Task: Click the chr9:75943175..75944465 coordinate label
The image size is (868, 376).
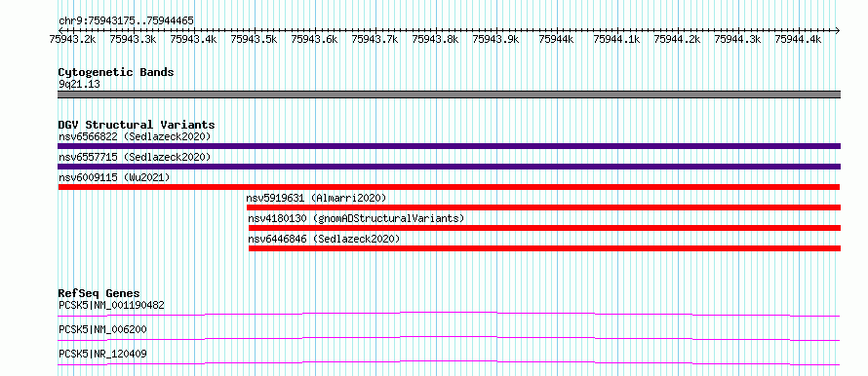Action: [126, 20]
